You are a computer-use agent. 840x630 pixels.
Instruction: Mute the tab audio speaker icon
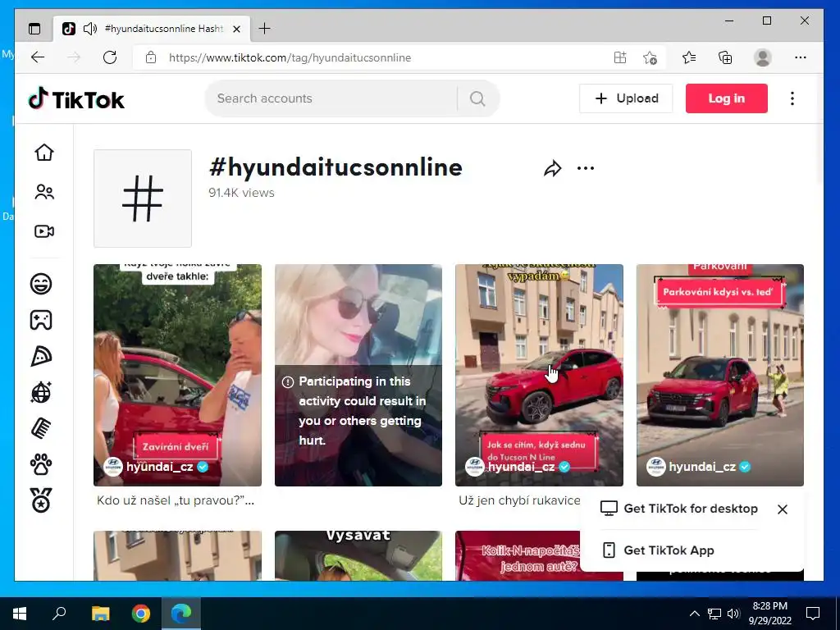[x=90, y=29]
